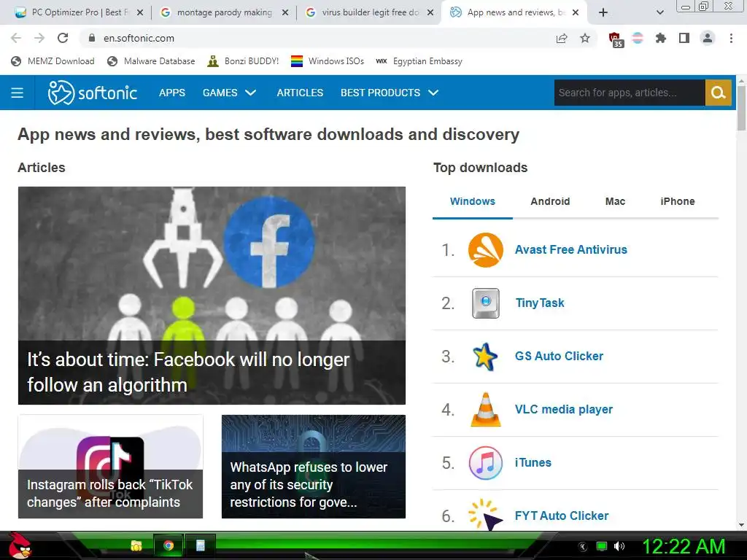This screenshot has width=747, height=560.
Task: Open Malware Database bookmark
Action: (x=152, y=61)
